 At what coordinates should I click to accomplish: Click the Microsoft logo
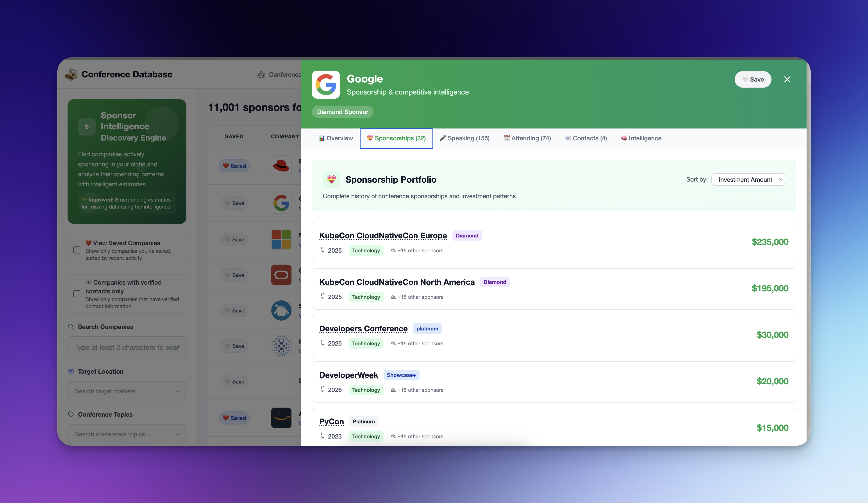point(281,240)
